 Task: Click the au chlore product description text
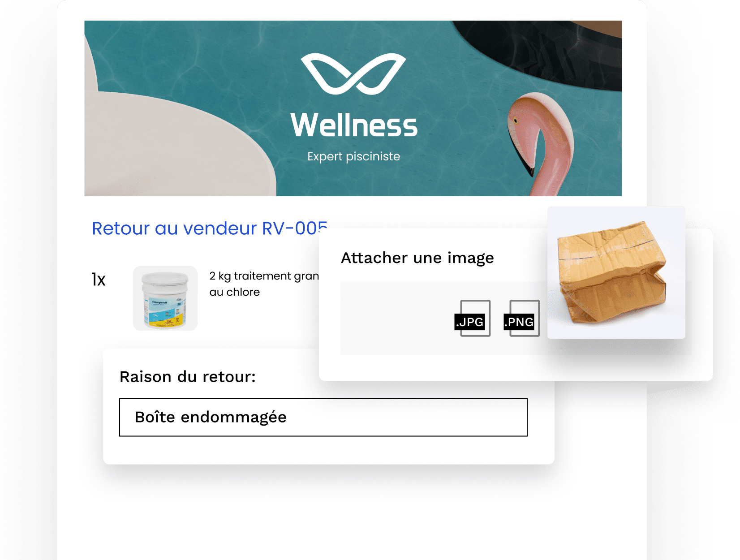(x=235, y=292)
